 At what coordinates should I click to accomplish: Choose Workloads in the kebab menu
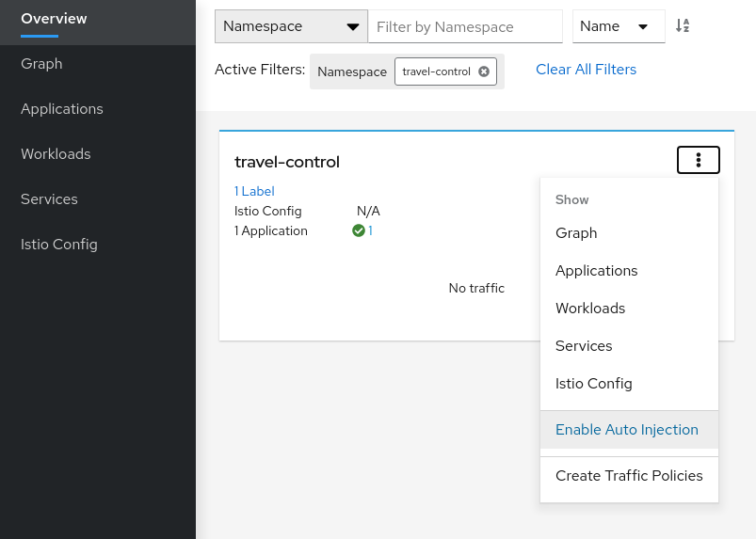pyautogui.click(x=590, y=309)
